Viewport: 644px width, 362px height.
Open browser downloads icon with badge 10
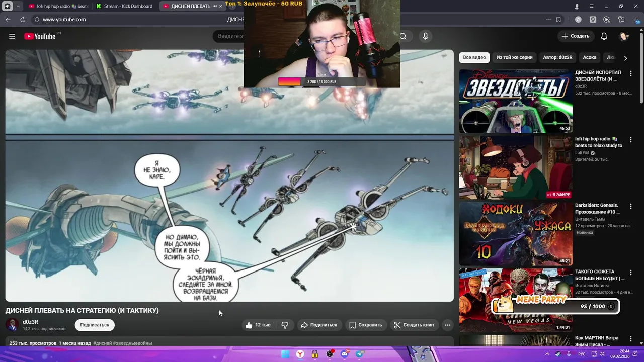click(x=636, y=20)
